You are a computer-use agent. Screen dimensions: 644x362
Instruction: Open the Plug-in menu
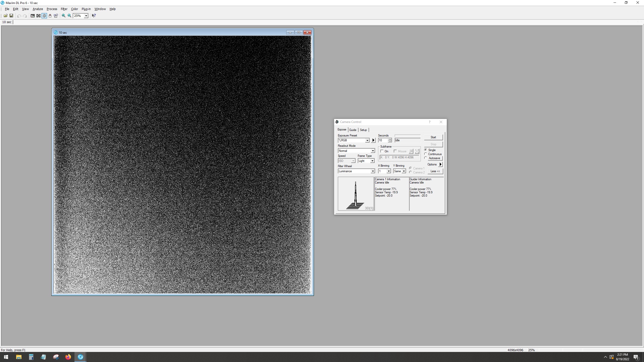(86, 9)
